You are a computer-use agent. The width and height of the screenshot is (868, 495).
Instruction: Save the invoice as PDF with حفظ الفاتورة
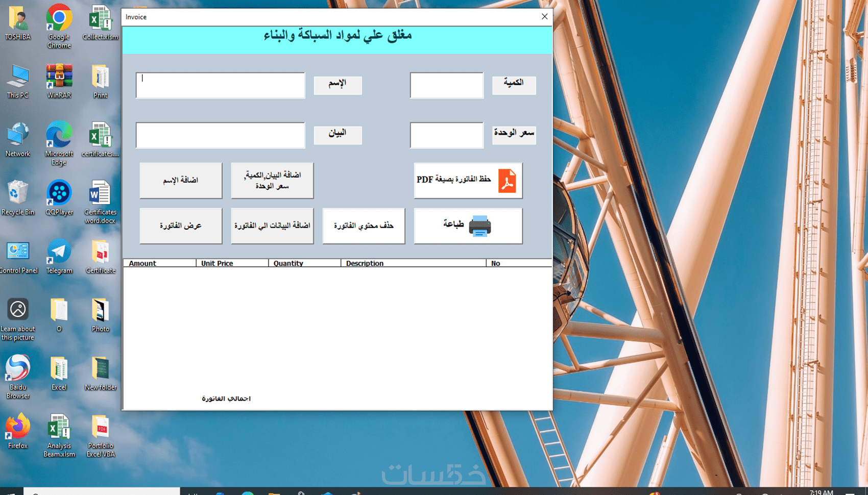[468, 181]
